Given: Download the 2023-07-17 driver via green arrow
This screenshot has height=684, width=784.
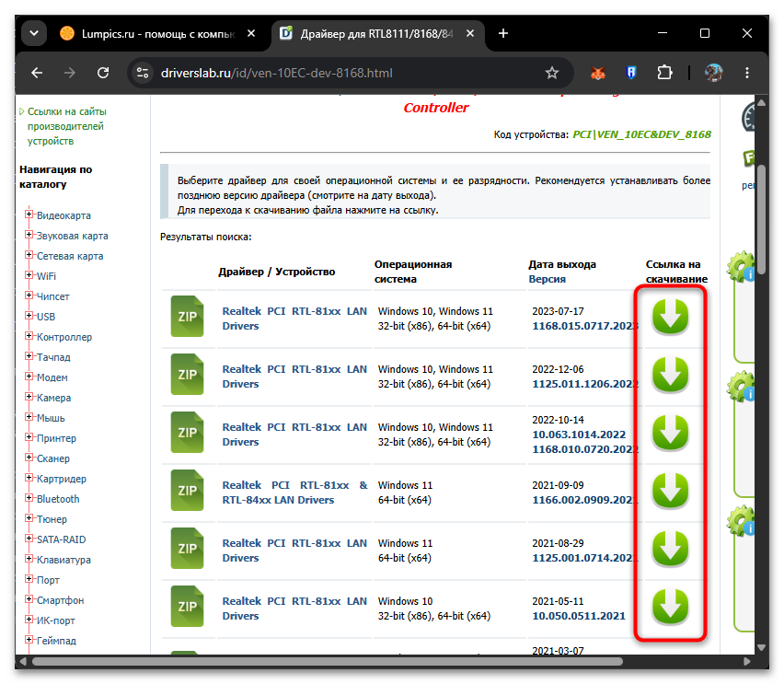Looking at the screenshot, I should (x=670, y=317).
